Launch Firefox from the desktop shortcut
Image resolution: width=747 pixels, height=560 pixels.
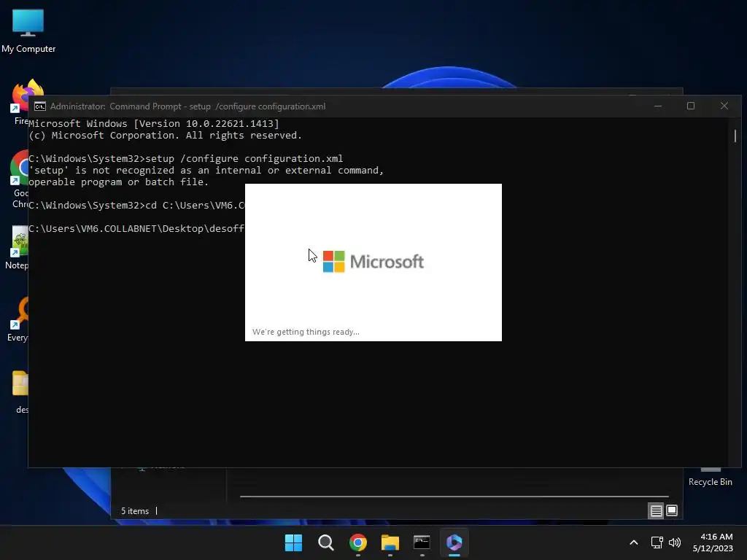coord(20,102)
